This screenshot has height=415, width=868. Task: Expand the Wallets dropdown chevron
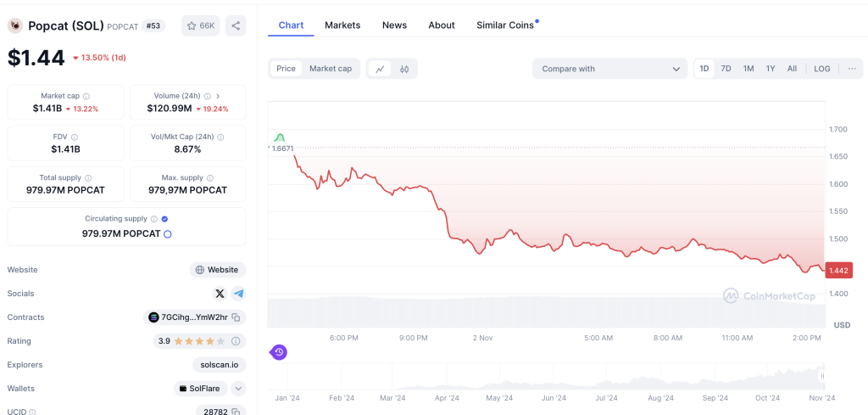coord(238,389)
